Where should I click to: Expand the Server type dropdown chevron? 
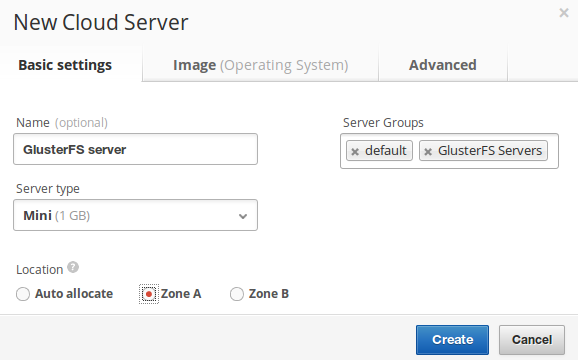(x=243, y=216)
